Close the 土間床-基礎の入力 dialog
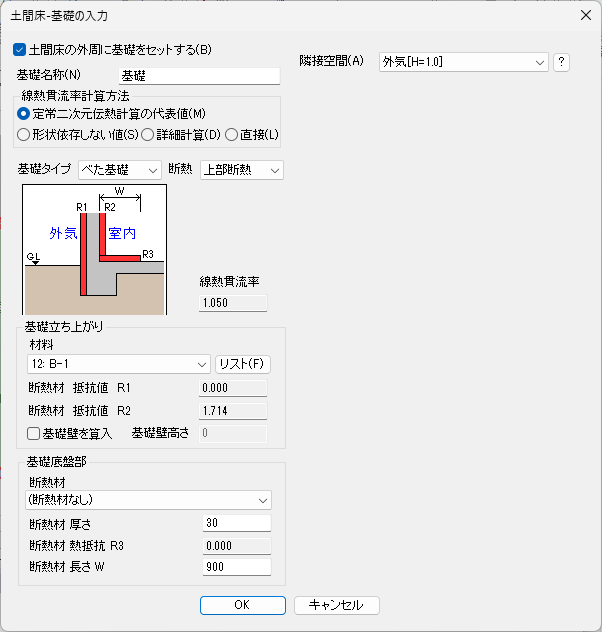Image resolution: width=602 pixels, height=632 pixels. (x=585, y=15)
